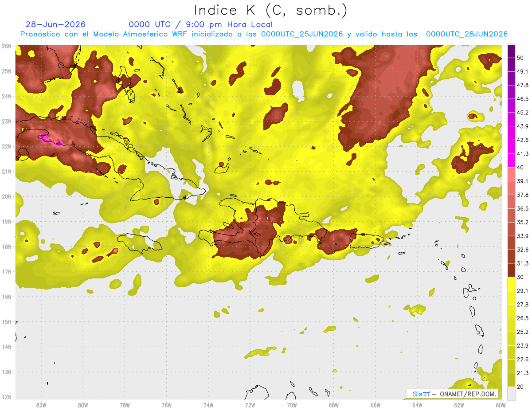Click longitude label "60W"
Screen dimensions: 532x411
point(500,405)
